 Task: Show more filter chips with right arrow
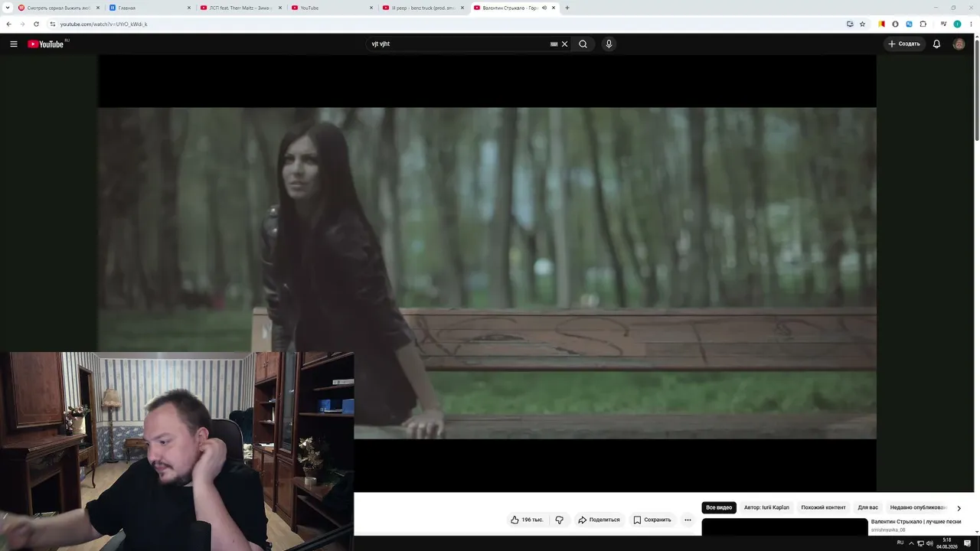[x=959, y=508]
